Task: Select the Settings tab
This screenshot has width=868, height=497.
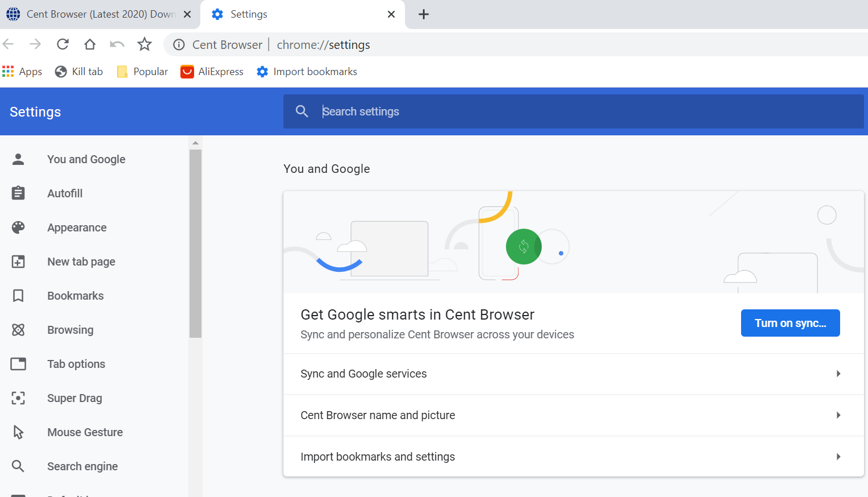Action: click(302, 14)
